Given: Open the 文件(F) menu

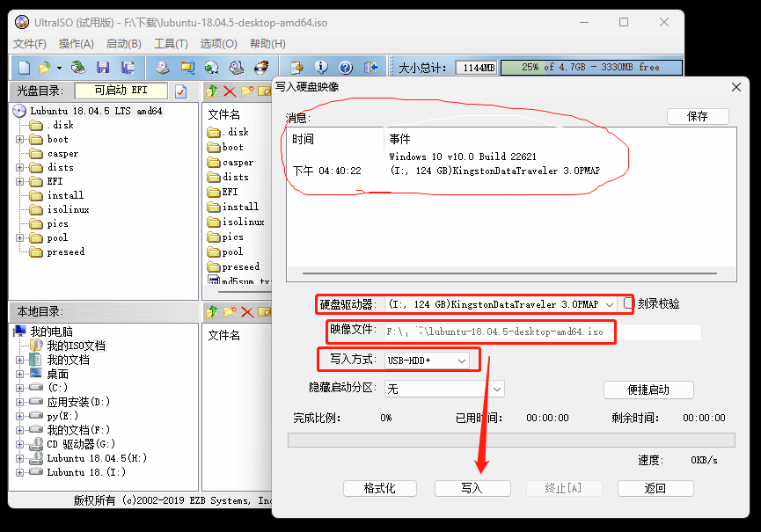Looking at the screenshot, I should (x=30, y=44).
